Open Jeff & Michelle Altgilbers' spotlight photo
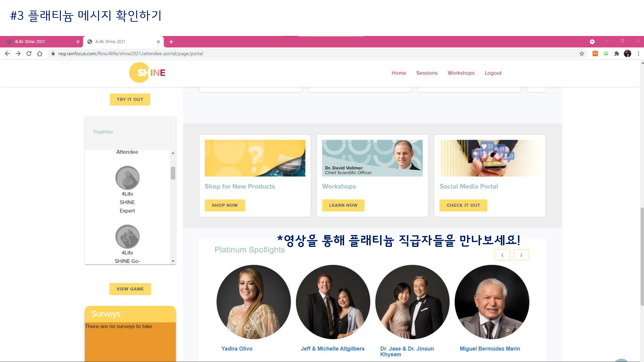Viewport: 644px width, 362px height. click(x=333, y=302)
